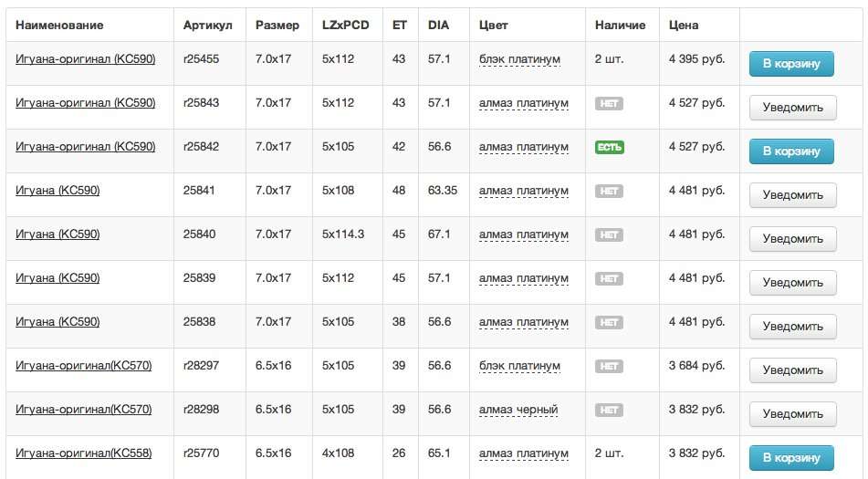The height and width of the screenshot is (479, 868).
Task: Click алмаз черный color link
Action: (x=518, y=410)
